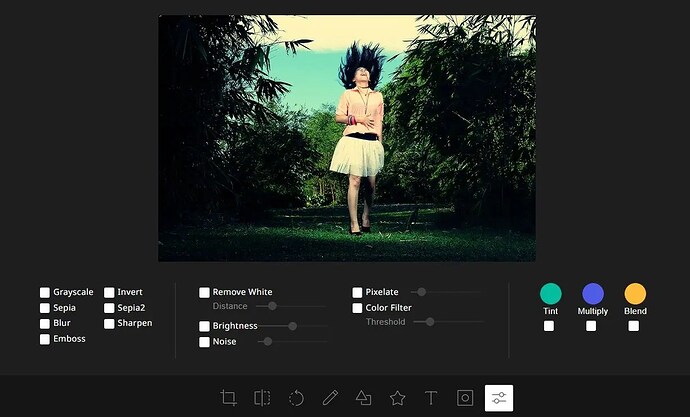Check the Remove White checkbox
690x417 pixels.
[x=204, y=293]
